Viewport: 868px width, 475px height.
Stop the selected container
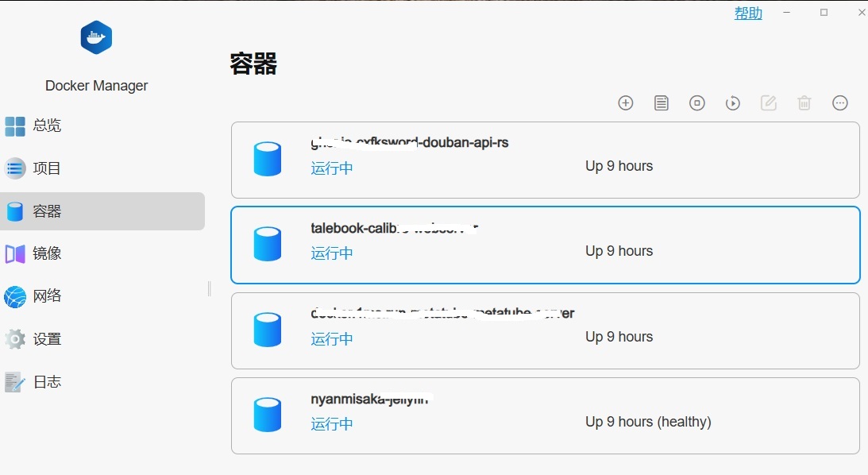click(x=697, y=103)
